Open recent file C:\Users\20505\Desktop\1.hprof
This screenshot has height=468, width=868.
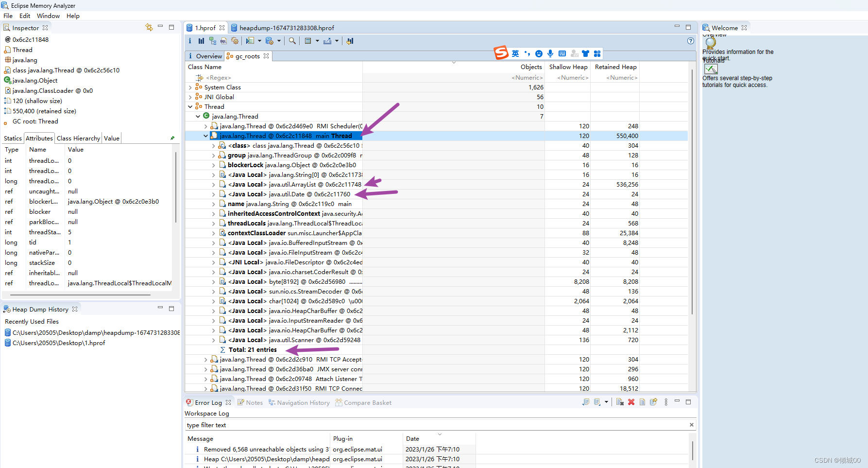pyautogui.click(x=58, y=343)
